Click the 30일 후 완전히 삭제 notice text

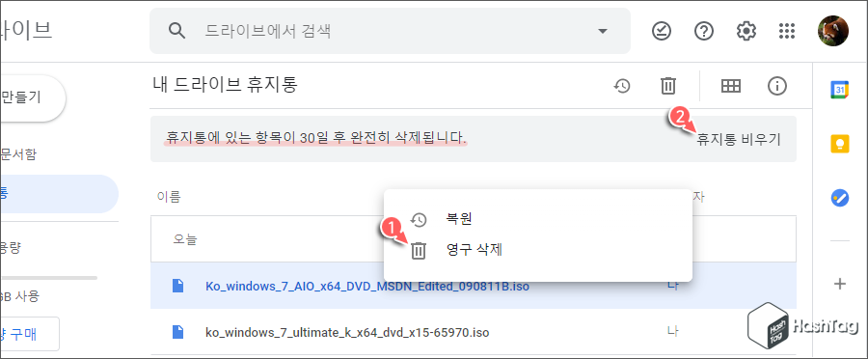(315, 137)
